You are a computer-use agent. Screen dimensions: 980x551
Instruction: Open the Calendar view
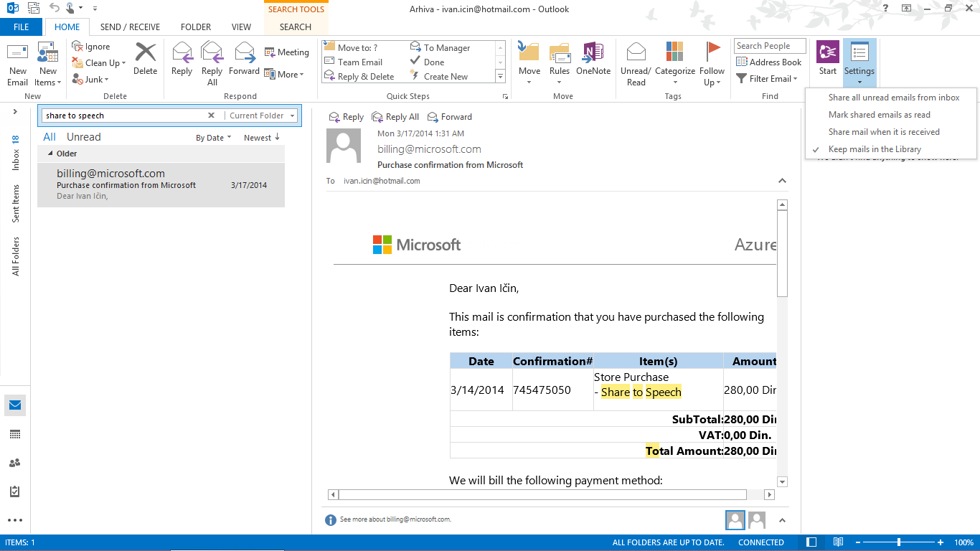14,434
